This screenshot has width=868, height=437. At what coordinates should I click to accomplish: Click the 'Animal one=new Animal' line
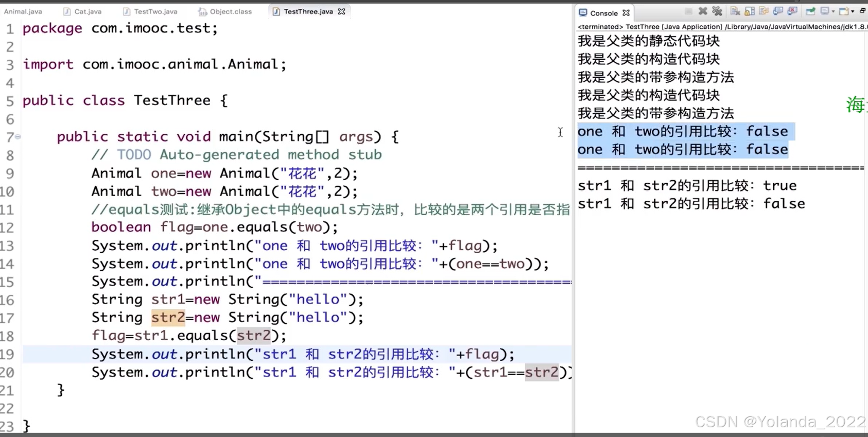pos(224,173)
